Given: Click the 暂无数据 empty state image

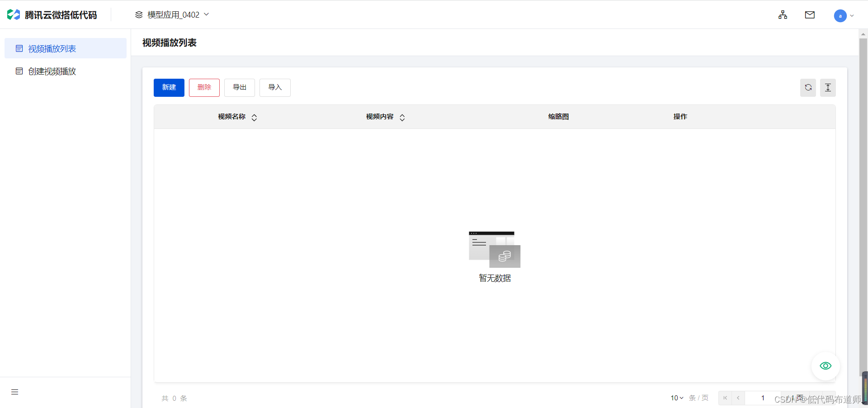Looking at the screenshot, I should (x=495, y=249).
